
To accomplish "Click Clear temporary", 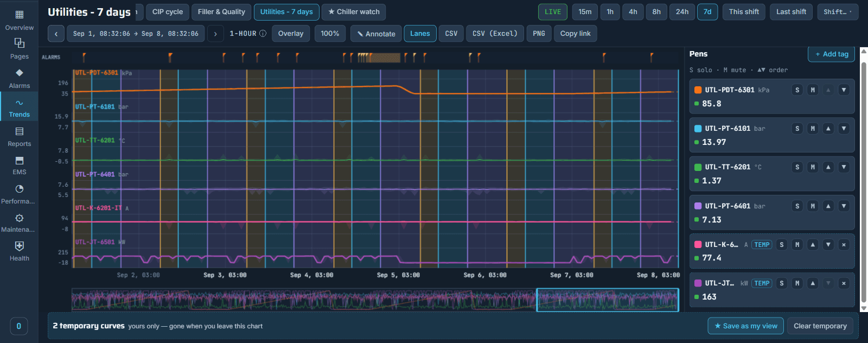I will point(820,326).
